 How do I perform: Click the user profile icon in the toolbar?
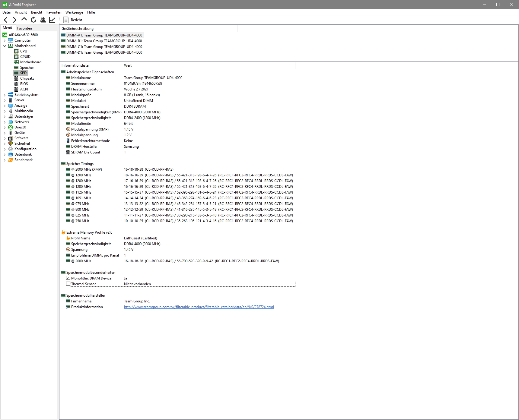click(x=43, y=20)
